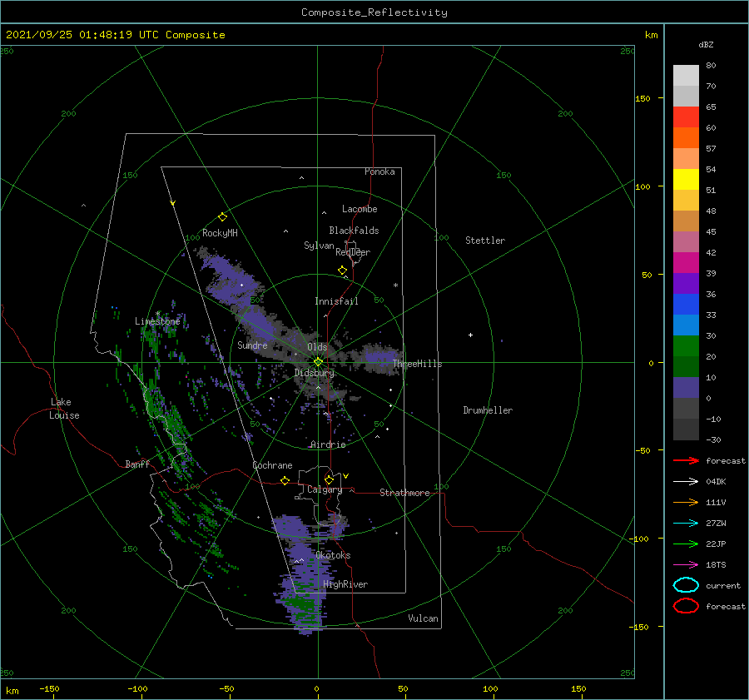This screenshot has height=700, width=749.
Task: Select the top light gray 70-80 dBZ swatch
Action: (686, 75)
